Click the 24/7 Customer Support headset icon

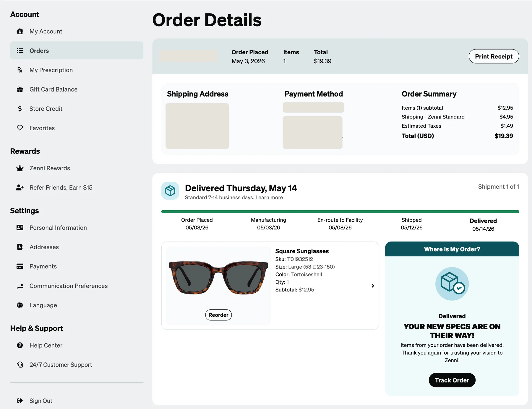pyautogui.click(x=20, y=365)
